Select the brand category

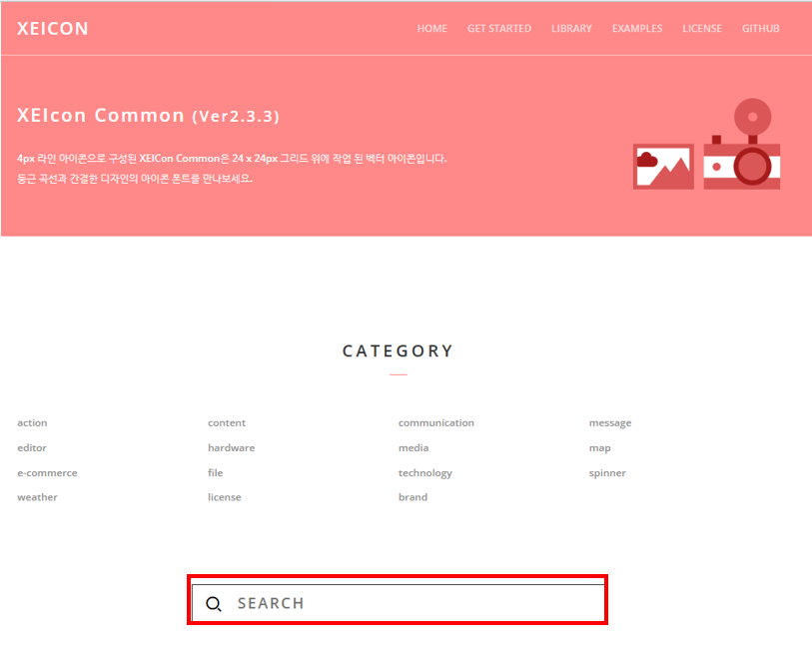(x=413, y=497)
